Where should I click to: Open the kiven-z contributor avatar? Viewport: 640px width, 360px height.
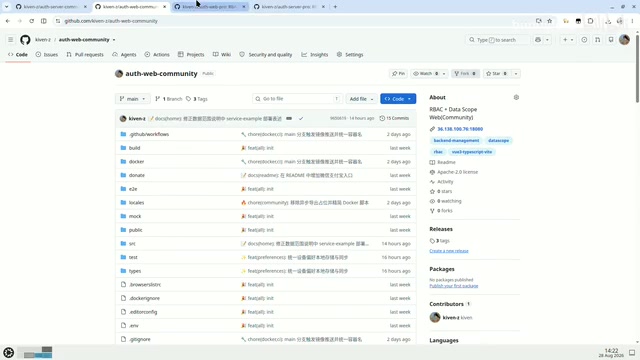pos(435,317)
